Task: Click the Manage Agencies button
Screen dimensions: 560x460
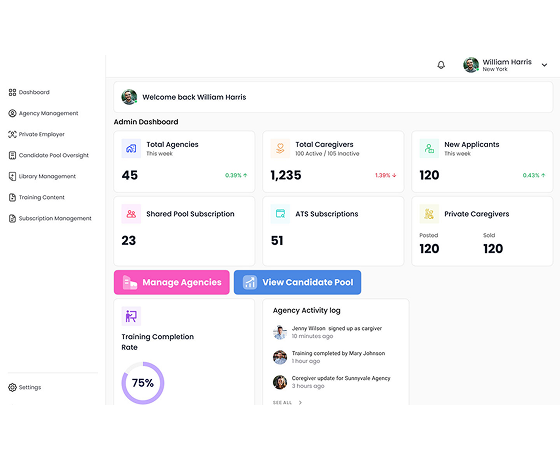Action: click(171, 282)
